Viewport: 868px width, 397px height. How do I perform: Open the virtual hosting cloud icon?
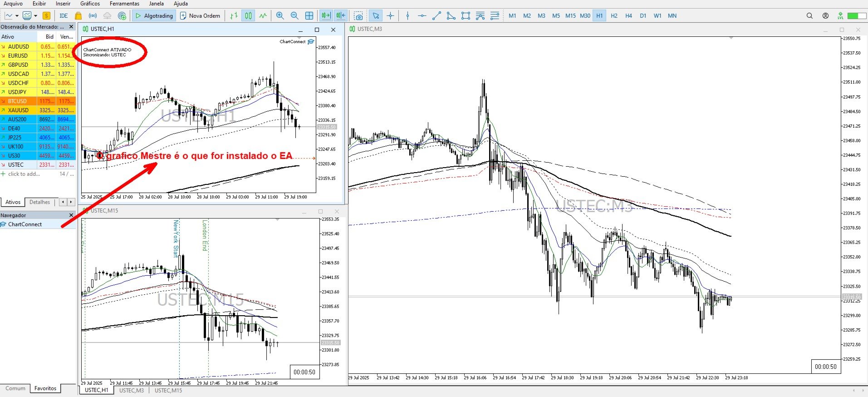(107, 16)
